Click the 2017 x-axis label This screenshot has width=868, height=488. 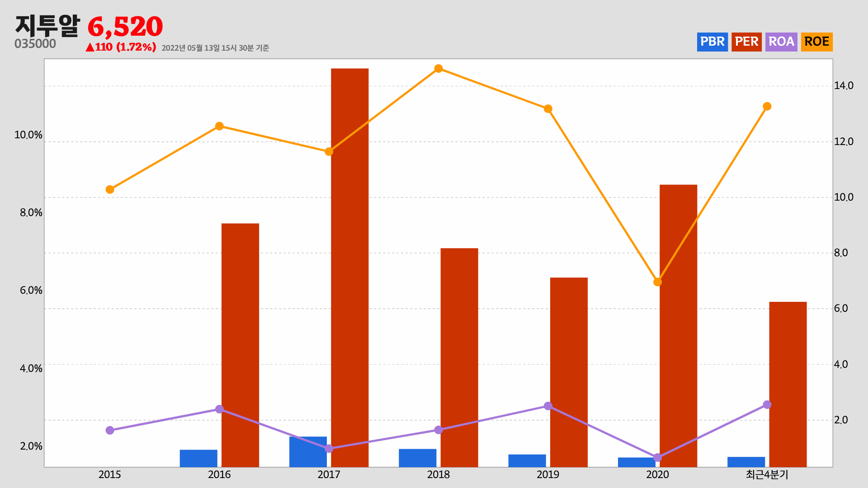(x=329, y=474)
